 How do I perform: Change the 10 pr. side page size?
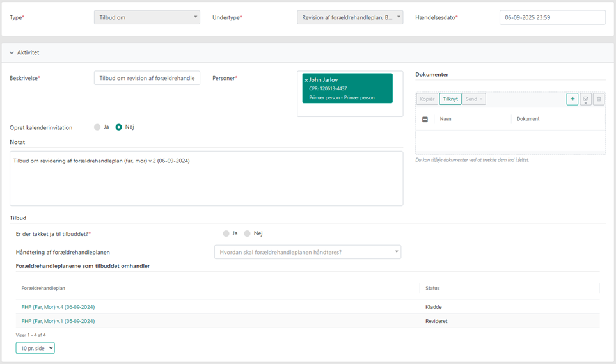35,348
